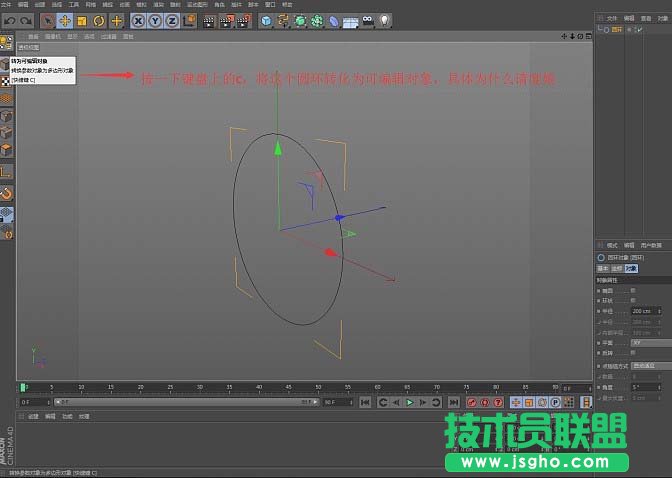Open the camera objects icon

(x=368, y=21)
